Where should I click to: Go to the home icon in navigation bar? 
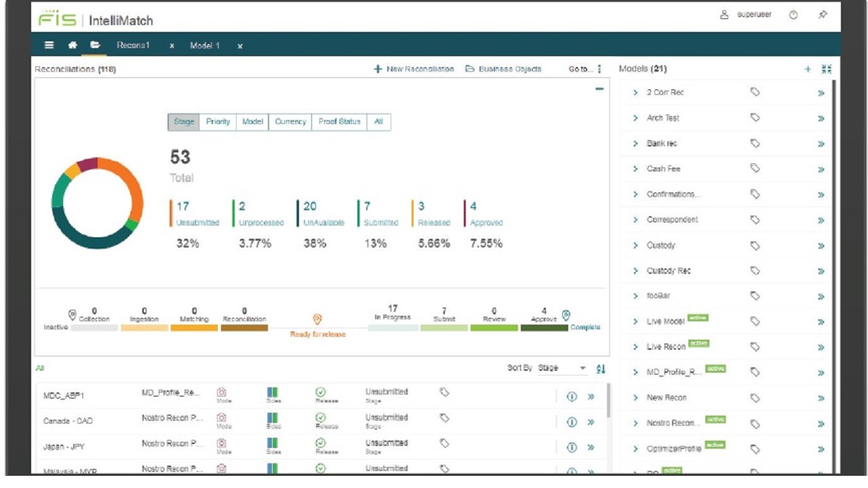(73, 45)
